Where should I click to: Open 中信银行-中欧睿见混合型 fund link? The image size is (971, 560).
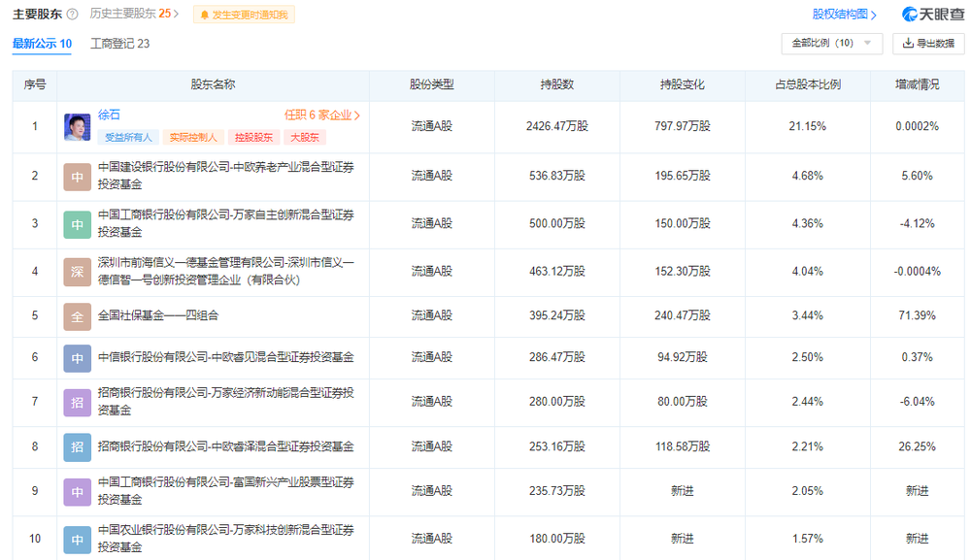[225, 357]
